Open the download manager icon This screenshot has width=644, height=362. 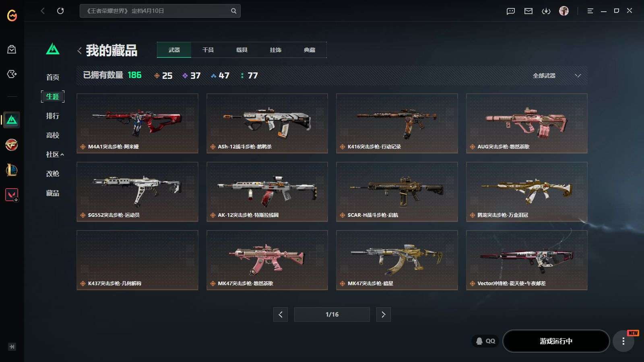(x=546, y=11)
